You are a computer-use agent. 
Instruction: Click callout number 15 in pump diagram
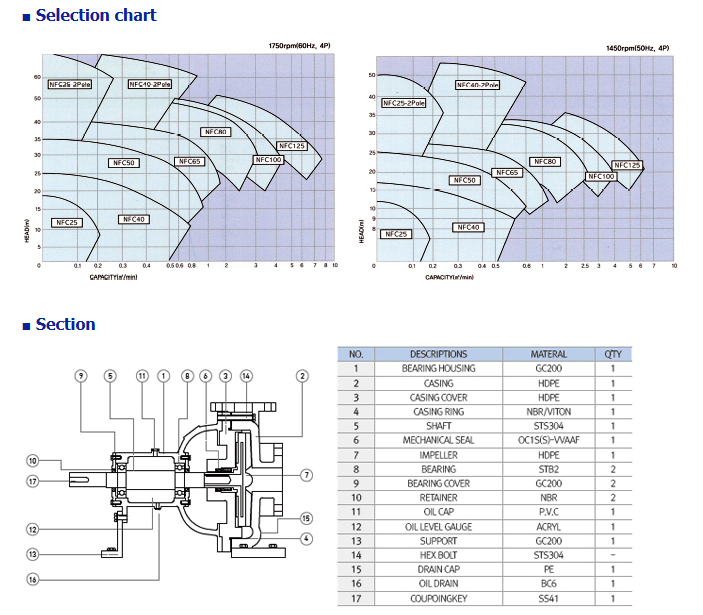point(307,517)
